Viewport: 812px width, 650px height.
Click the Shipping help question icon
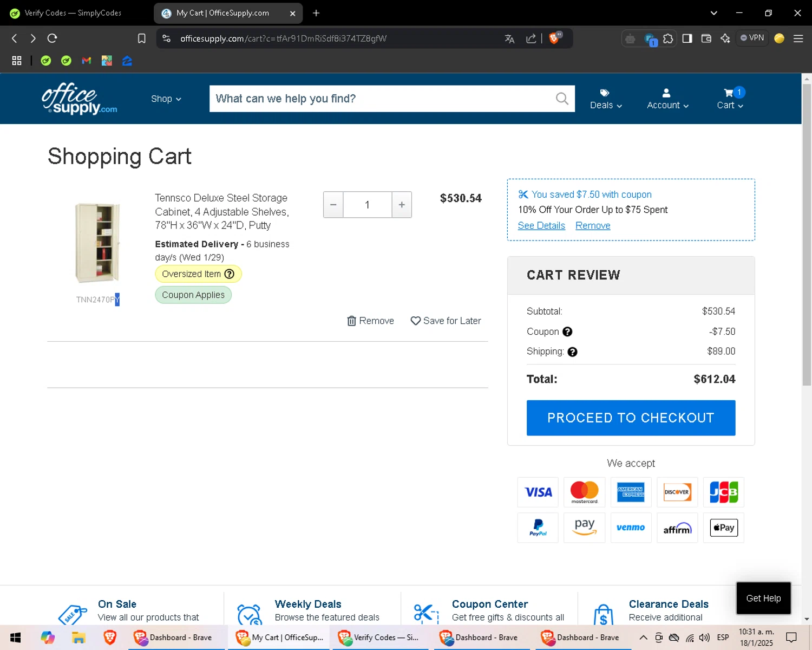pos(572,352)
